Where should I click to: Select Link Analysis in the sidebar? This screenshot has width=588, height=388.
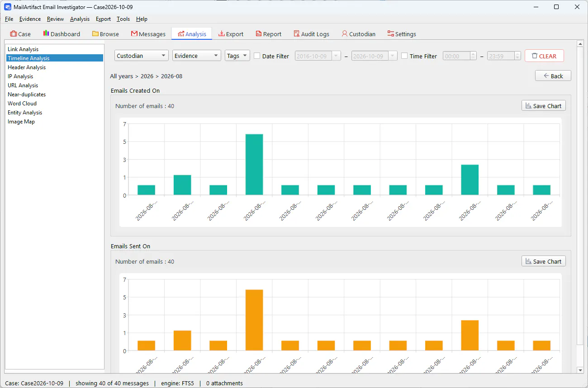tap(54, 49)
